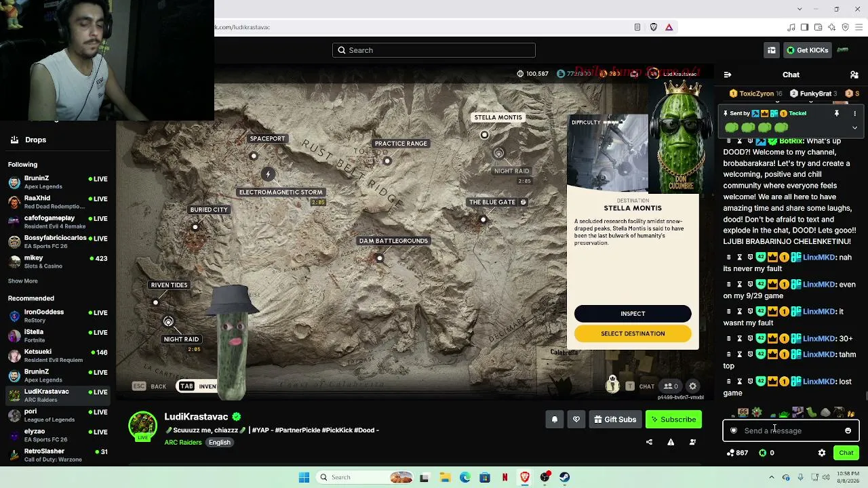
Task: Show hidden system tray icons
Action: [771, 477]
